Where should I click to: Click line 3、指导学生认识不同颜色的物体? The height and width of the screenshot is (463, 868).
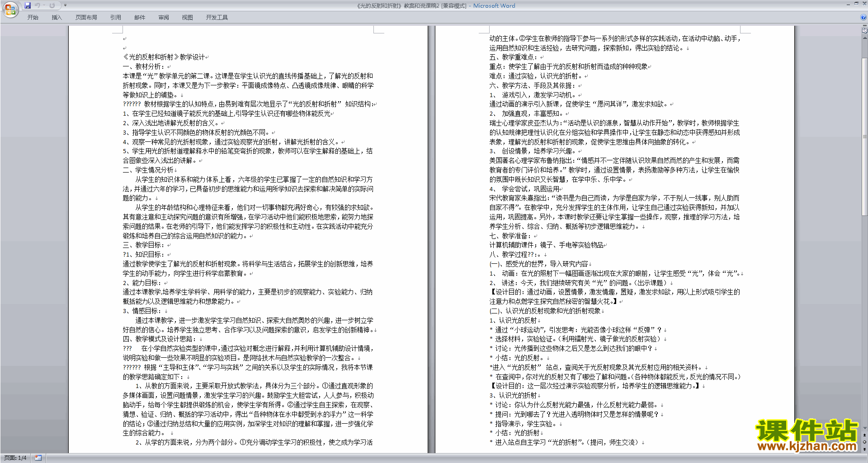(x=196, y=132)
